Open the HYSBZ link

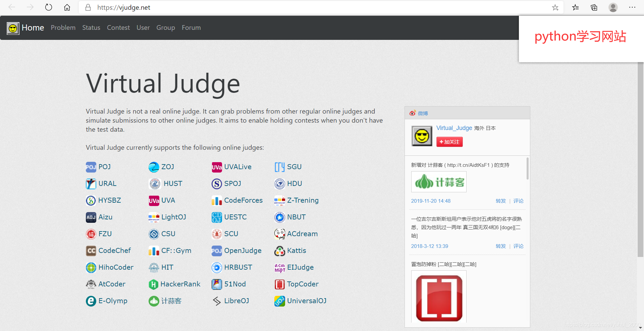click(110, 200)
